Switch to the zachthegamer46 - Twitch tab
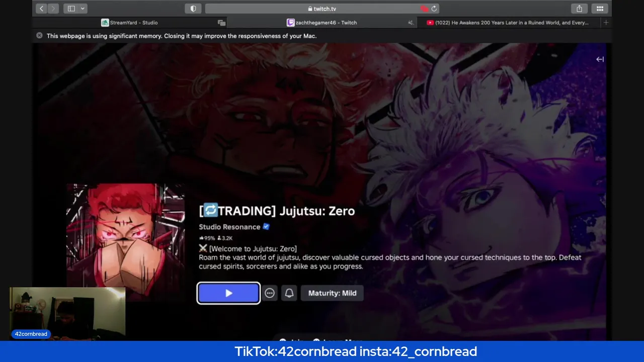Image resolution: width=644 pixels, height=362 pixels. pos(322,23)
